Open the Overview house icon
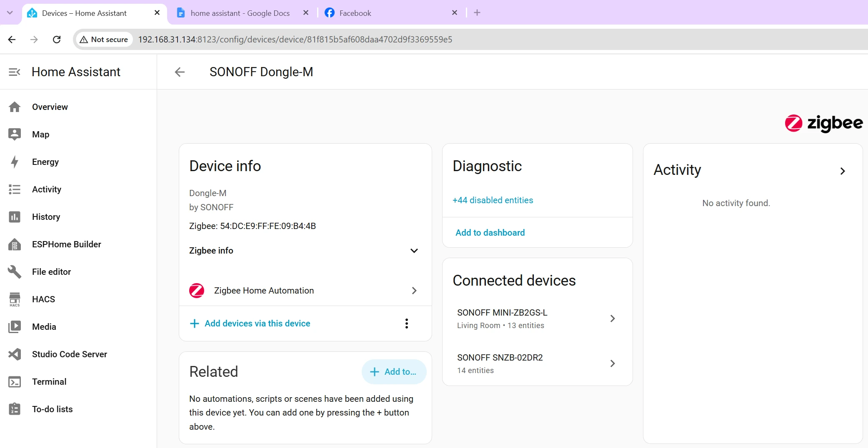The image size is (868, 448). [x=15, y=107]
